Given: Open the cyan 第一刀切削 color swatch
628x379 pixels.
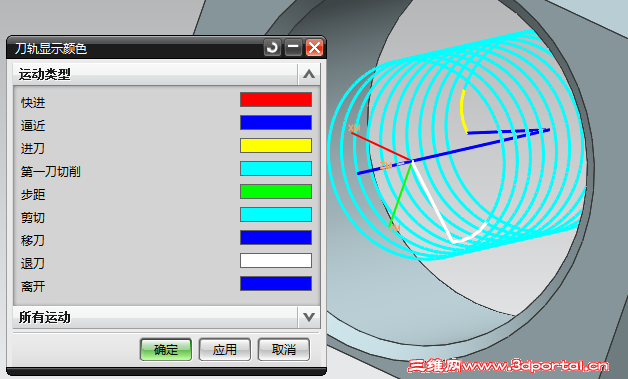Looking at the screenshot, I should tap(276, 169).
